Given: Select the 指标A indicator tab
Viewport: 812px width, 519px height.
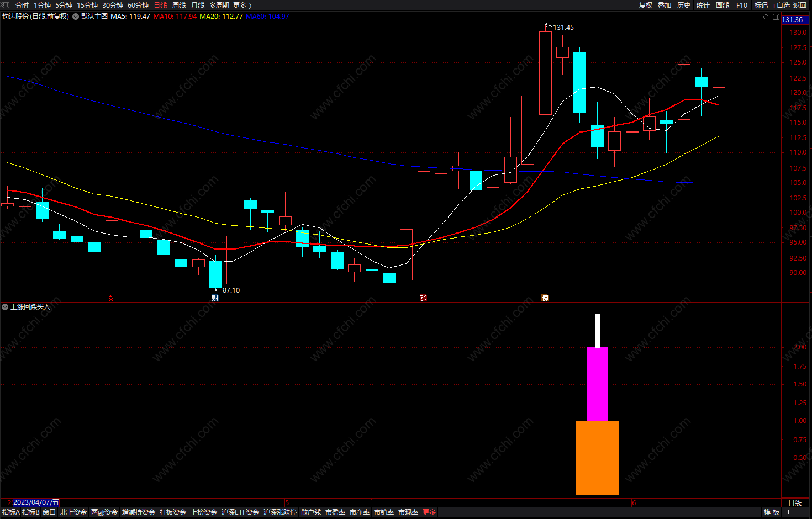Looking at the screenshot, I should [x=10, y=512].
